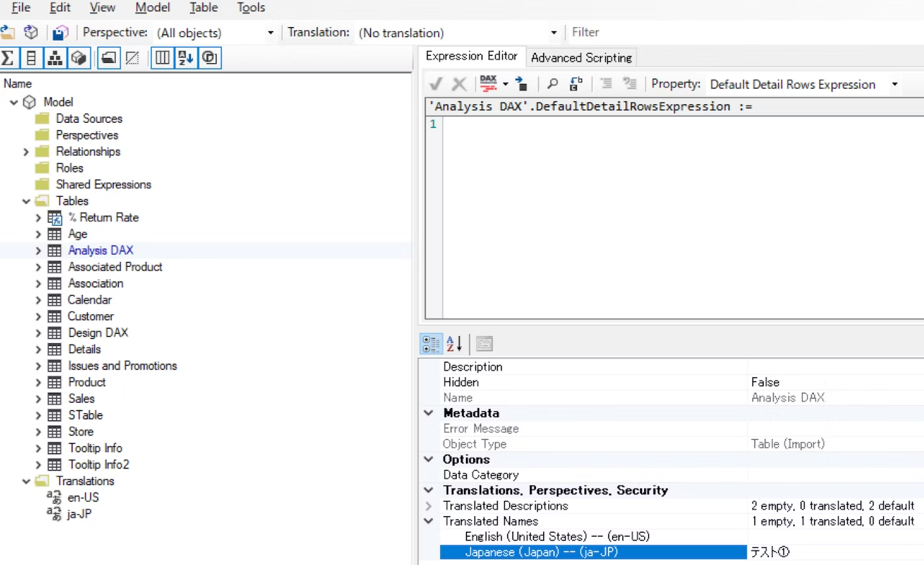Expand the Calendar table node
This screenshot has height=565, width=924.
click(x=38, y=300)
